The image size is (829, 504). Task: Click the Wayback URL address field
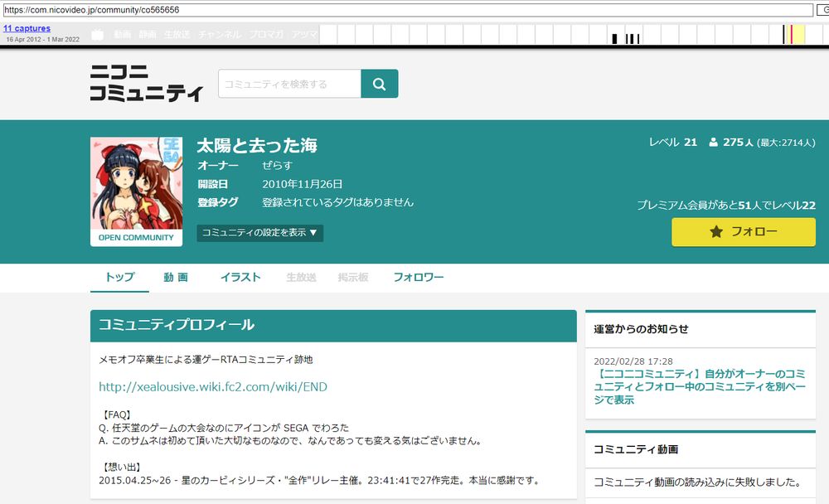coord(408,9)
